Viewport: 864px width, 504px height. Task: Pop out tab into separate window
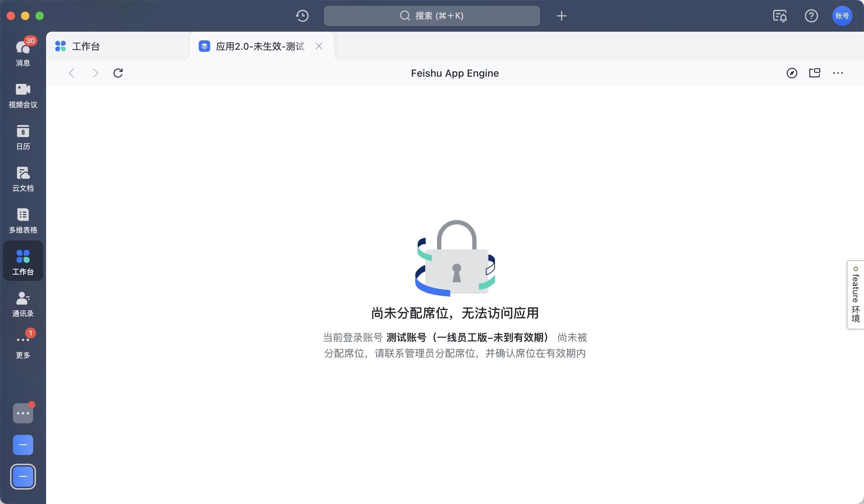click(815, 73)
